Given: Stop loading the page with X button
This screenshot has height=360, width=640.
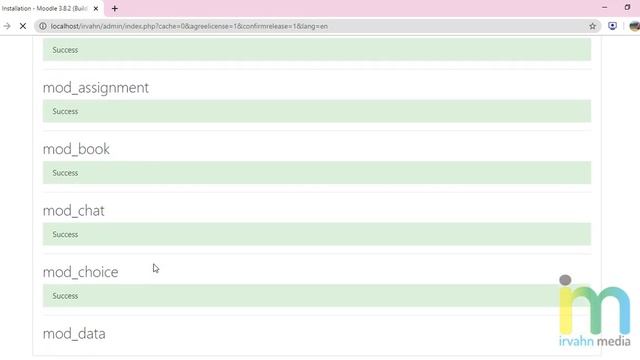Looking at the screenshot, I should tap(23, 26).
